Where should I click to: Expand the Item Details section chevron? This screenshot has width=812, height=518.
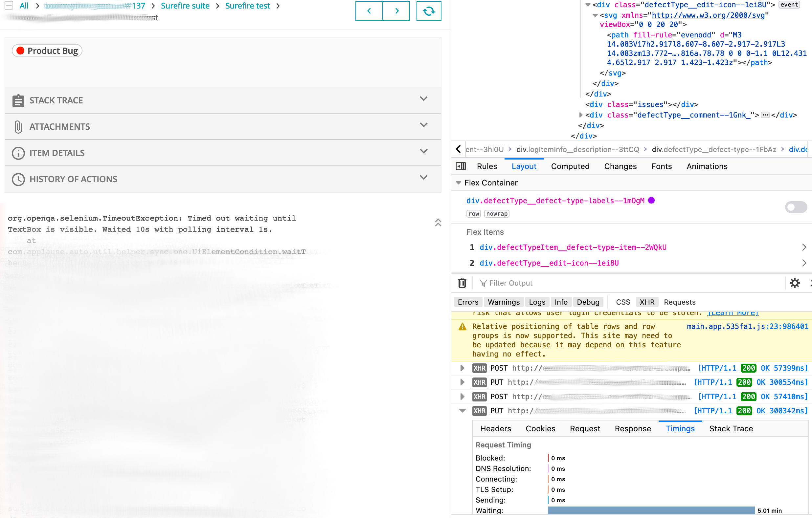pyautogui.click(x=423, y=151)
